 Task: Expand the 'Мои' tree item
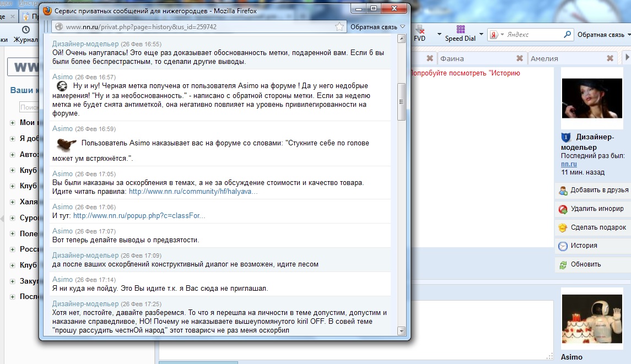pos(13,123)
